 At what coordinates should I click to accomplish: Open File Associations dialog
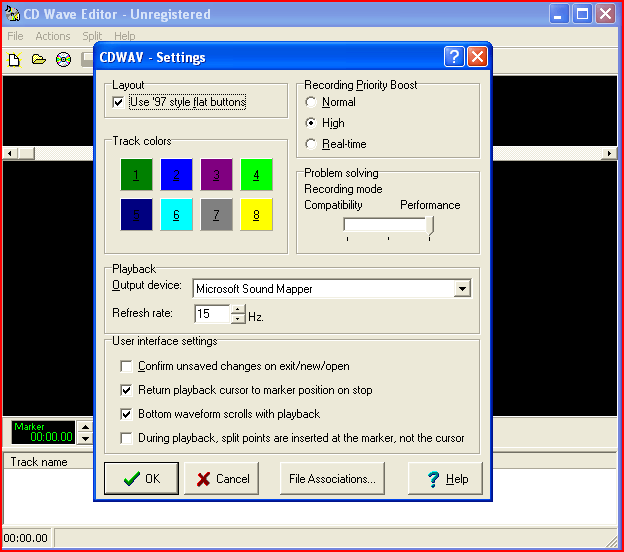(x=332, y=479)
